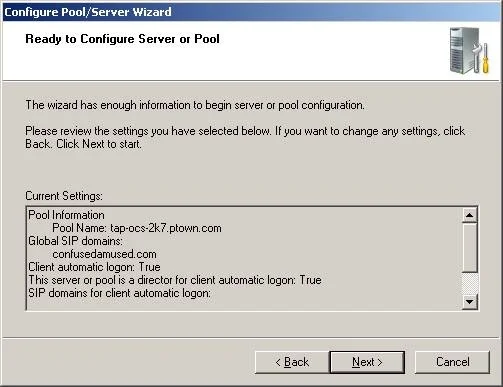Click the server with tools wizard icon

tap(469, 51)
